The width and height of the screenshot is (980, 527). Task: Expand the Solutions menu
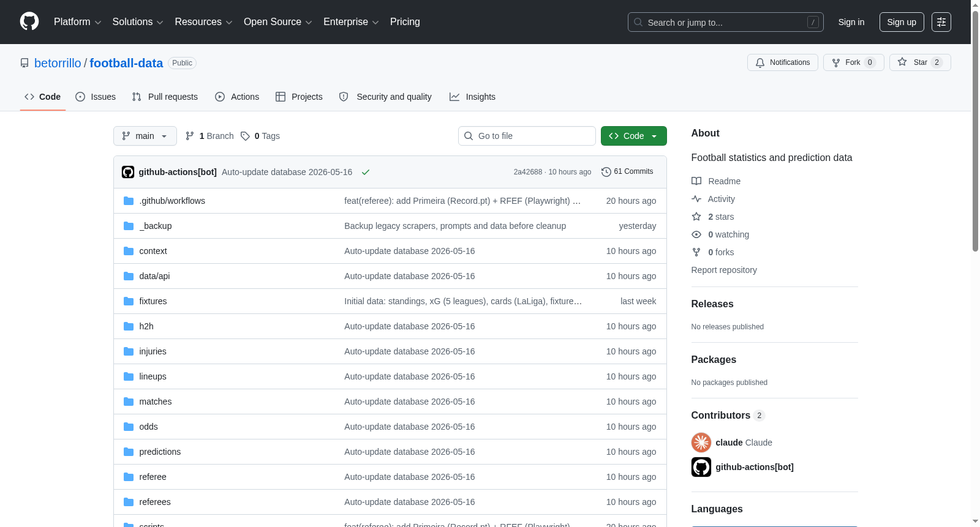[138, 22]
